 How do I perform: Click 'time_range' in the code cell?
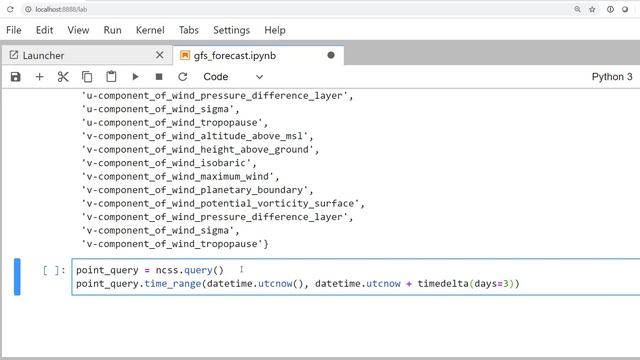[173, 284]
